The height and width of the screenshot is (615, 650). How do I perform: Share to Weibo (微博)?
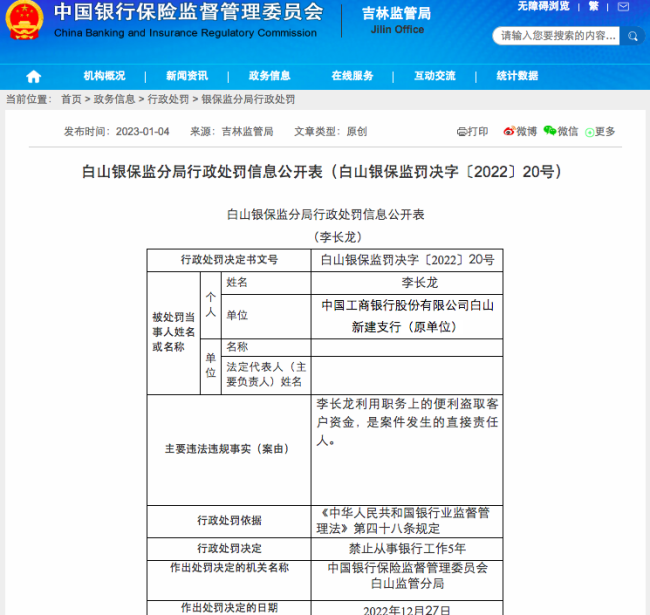coord(520,131)
